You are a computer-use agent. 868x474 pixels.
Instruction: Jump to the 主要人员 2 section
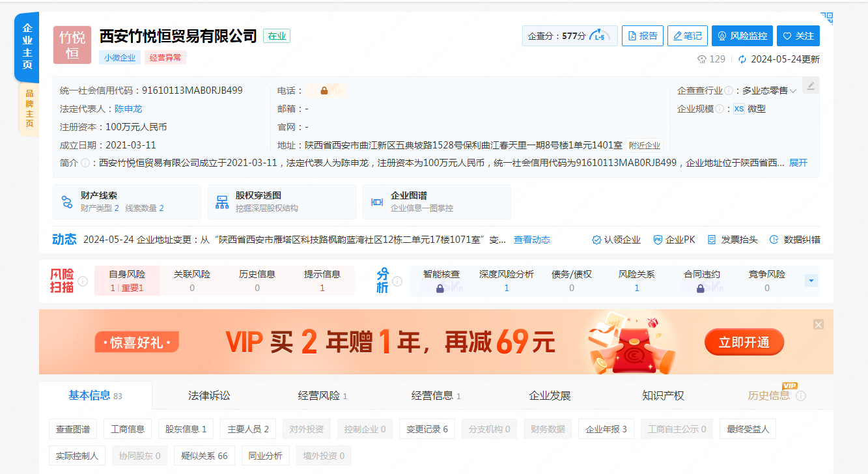pos(248,429)
